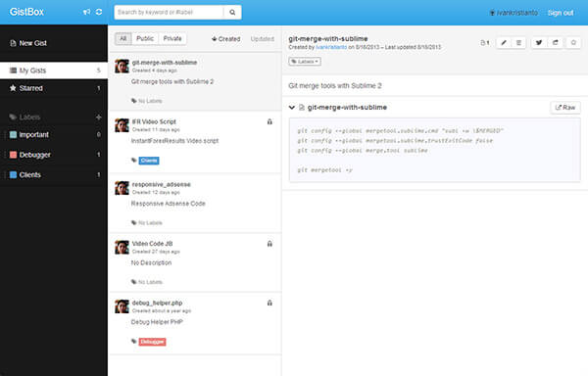
Task: Focus the search by keyword field
Action: click(169, 13)
